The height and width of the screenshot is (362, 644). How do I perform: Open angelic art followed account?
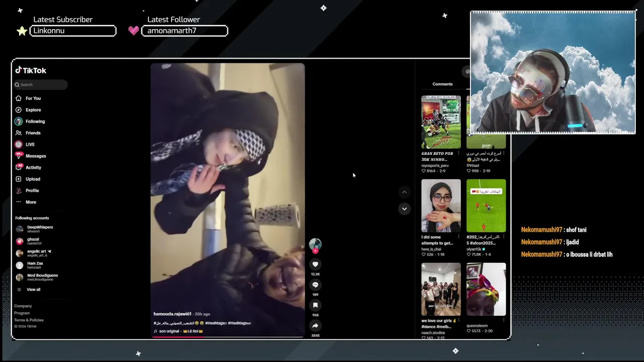click(x=34, y=253)
